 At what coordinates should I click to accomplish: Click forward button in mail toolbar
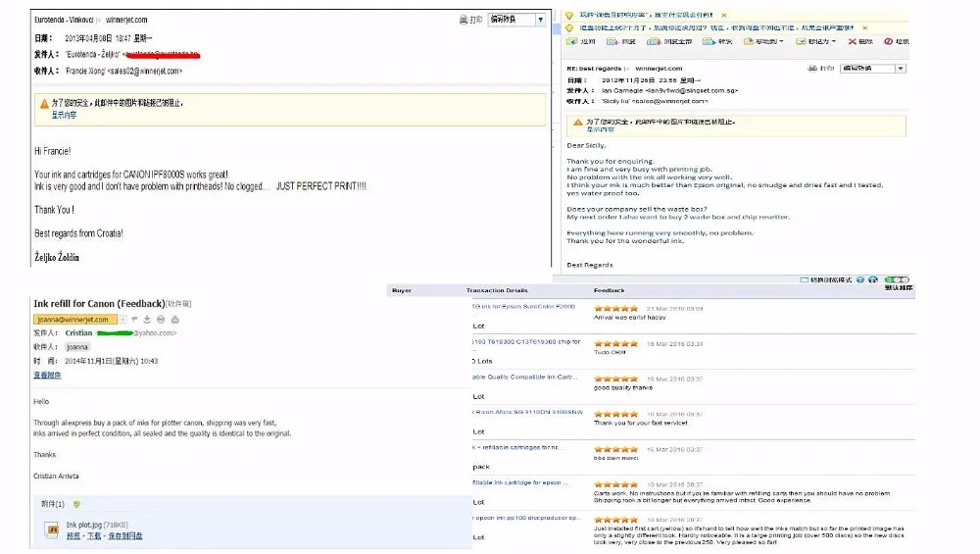[x=717, y=41]
